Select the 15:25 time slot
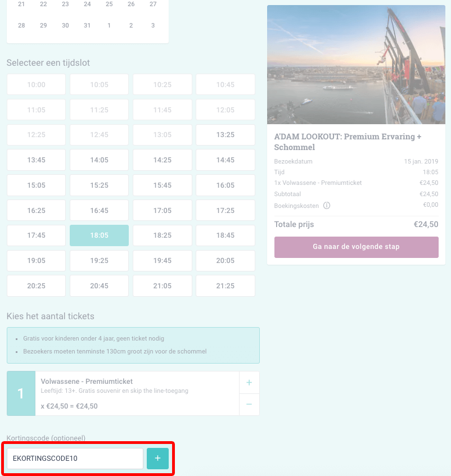The width and height of the screenshot is (451, 476). 100,185
